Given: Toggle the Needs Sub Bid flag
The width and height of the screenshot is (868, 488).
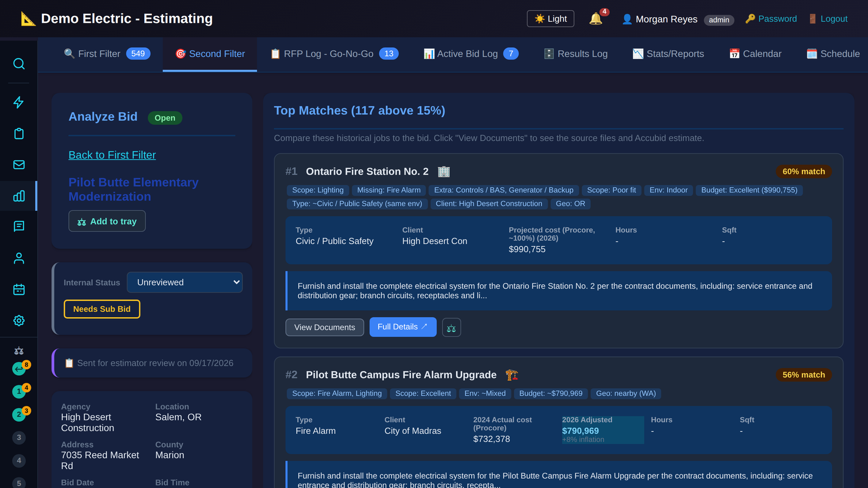Looking at the screenshot, I should coord(102,309).
